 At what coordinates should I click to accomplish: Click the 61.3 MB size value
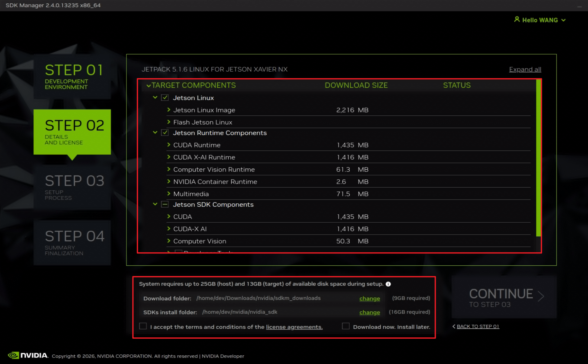[x=352, y=169]
